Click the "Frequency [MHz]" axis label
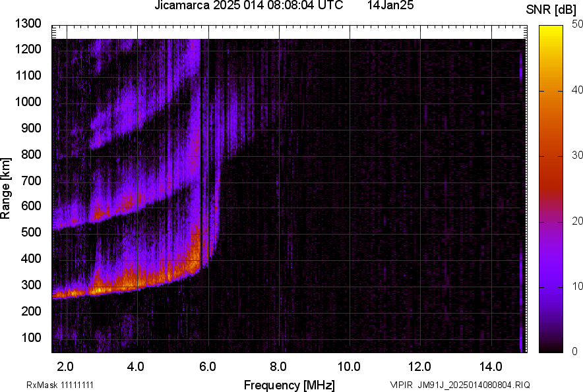 tap(290, 385)
